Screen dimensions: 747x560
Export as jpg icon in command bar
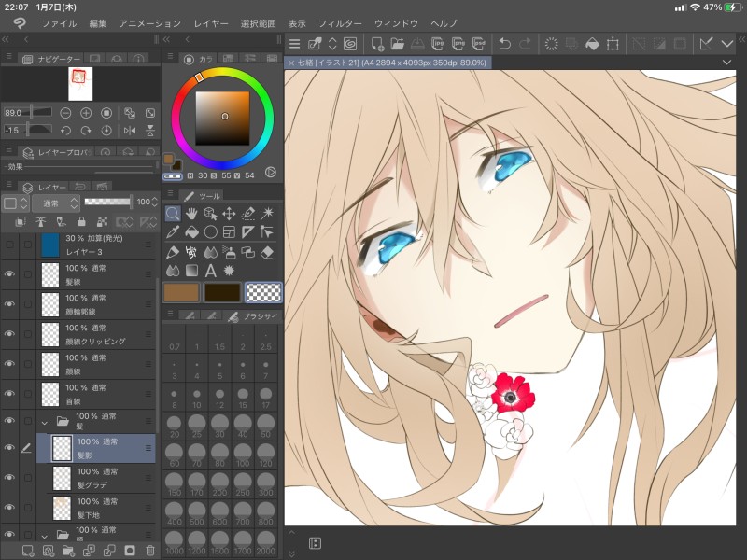(x=437, y=44)
